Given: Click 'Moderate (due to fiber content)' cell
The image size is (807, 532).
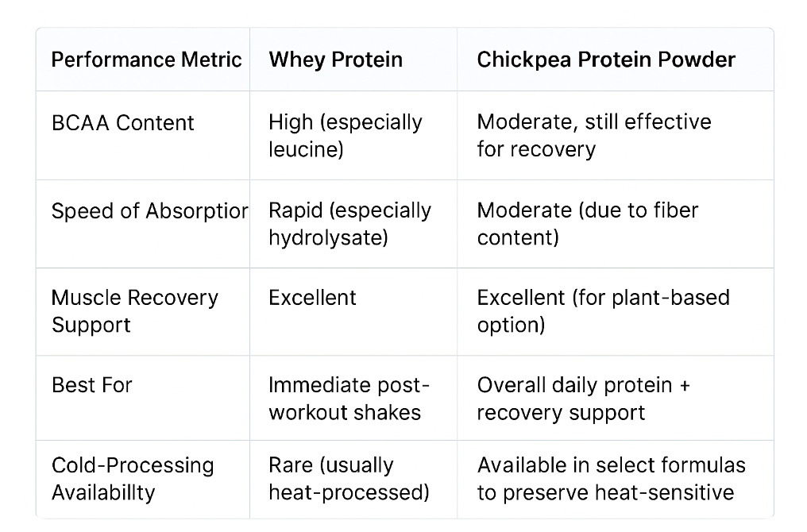Looking at the screenshot, I should click(x=587, y=224).
